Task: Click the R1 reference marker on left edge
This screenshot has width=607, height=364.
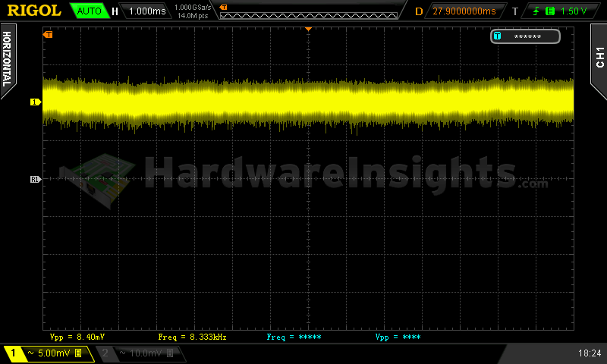Action: (35, 179)
